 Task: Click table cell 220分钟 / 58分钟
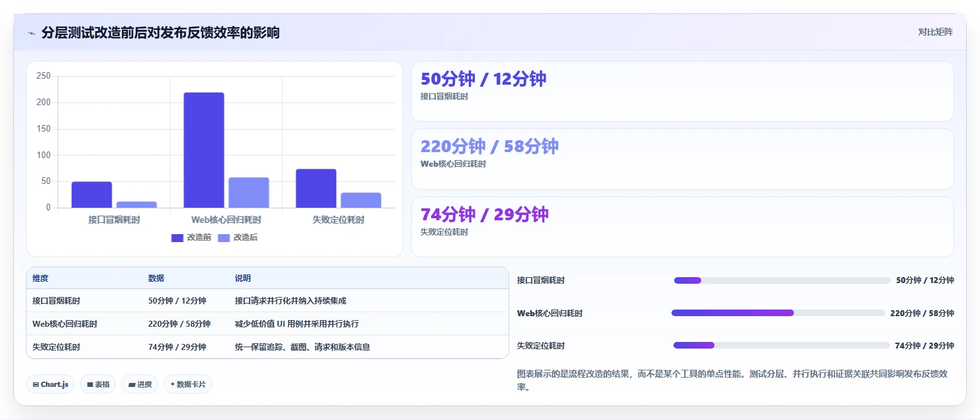coord(179,324)
